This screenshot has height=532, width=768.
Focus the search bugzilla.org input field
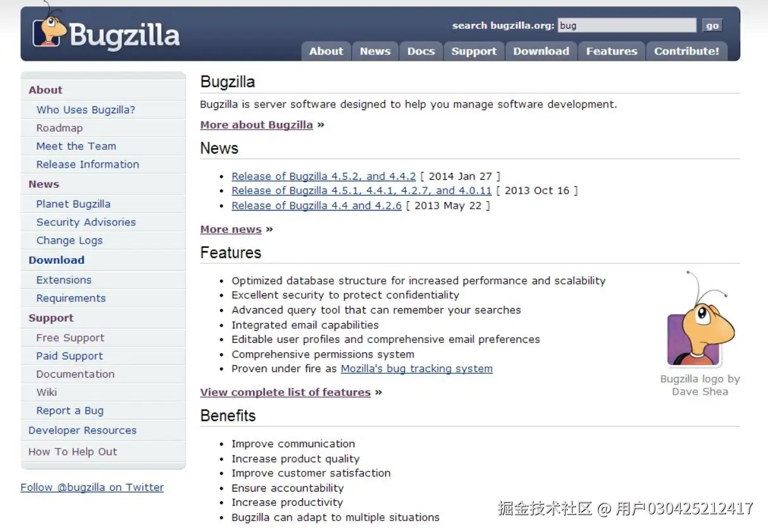tap(626, 25)
